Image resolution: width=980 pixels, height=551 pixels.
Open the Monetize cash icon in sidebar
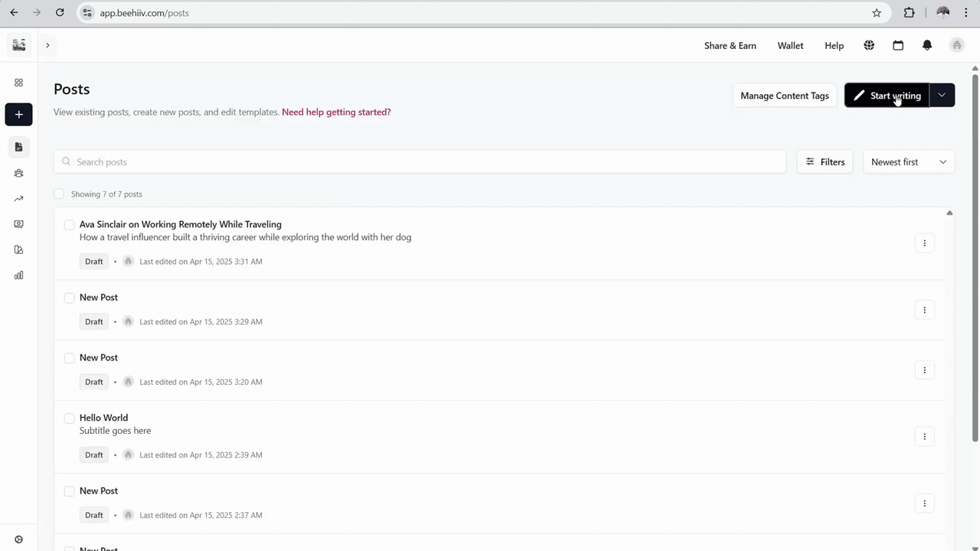coord(18,224)
